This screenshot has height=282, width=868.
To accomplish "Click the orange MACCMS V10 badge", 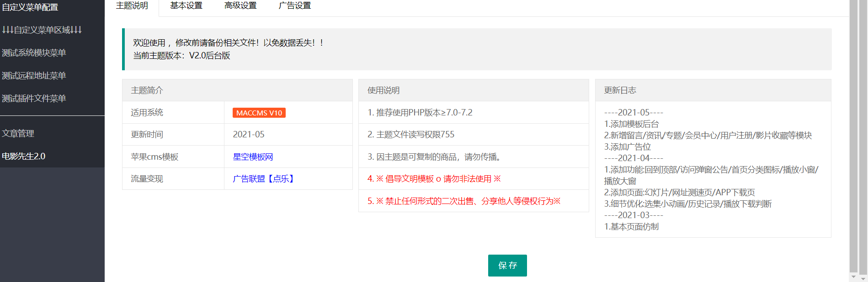I will [x=259, y=113].
